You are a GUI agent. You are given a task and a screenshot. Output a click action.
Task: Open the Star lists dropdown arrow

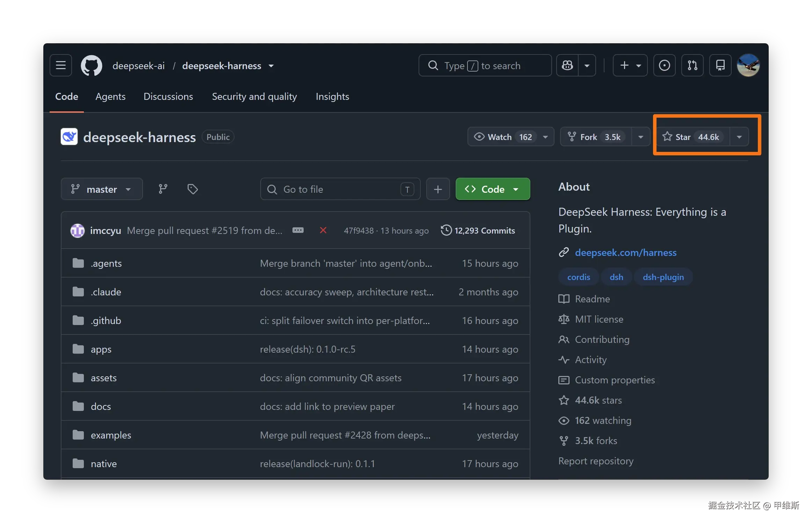tap(739, 137)
